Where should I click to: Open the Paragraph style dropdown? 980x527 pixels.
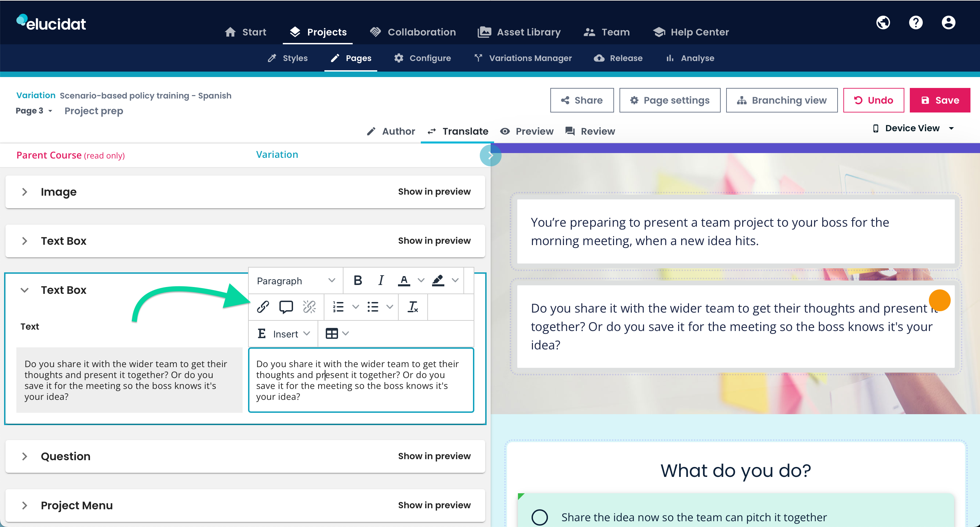click(296, 281)
